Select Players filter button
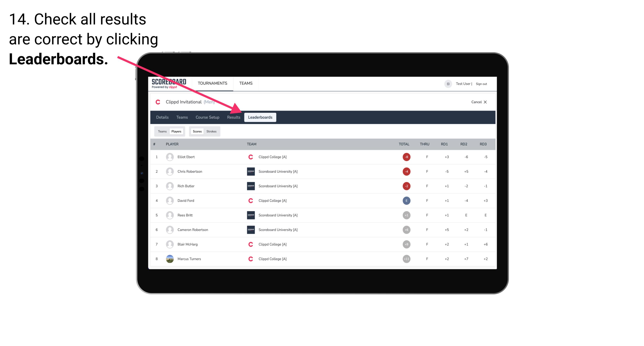 point(176,131)
